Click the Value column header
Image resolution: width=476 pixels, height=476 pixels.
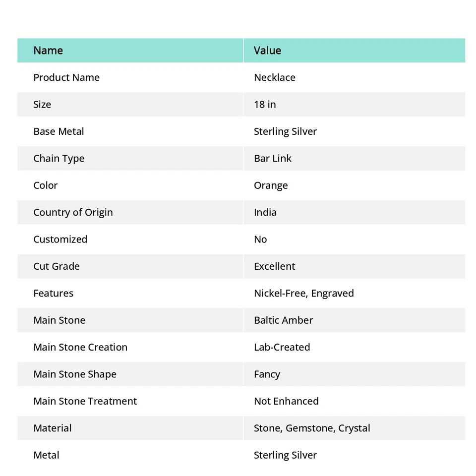267,51
